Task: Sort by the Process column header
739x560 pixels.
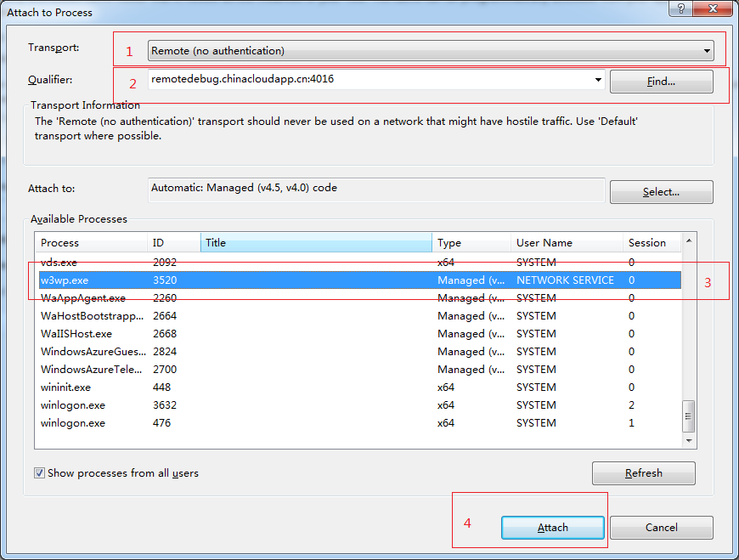Action: point(92,243)
